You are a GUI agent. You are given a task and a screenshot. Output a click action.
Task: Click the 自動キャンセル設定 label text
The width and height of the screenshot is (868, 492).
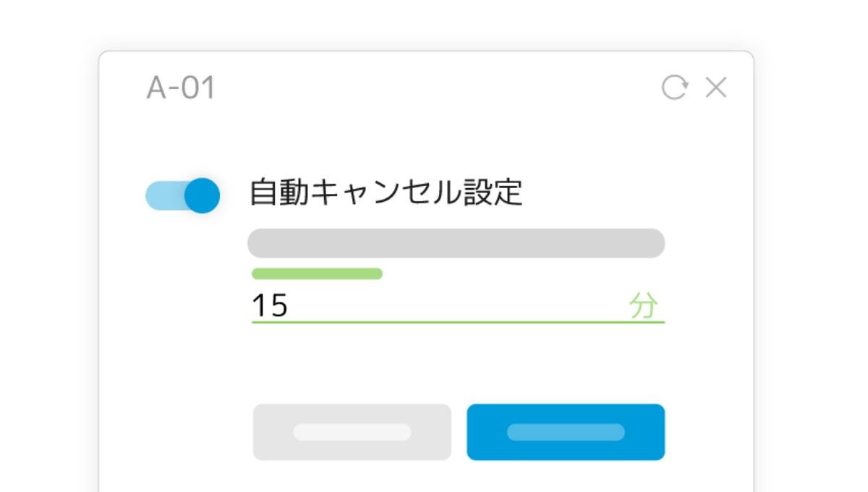pyautogui.click(x=386, y=193)
